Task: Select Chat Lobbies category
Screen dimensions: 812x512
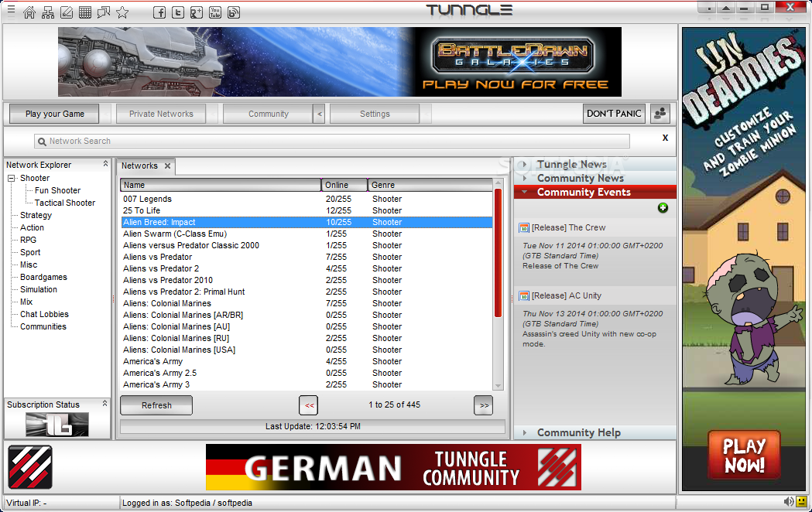Action: click(x=44, y=315)
